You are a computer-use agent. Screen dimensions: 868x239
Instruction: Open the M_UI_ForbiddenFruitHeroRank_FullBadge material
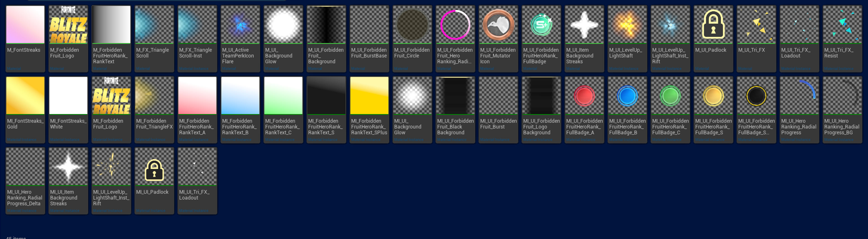(x=541, y=25)
